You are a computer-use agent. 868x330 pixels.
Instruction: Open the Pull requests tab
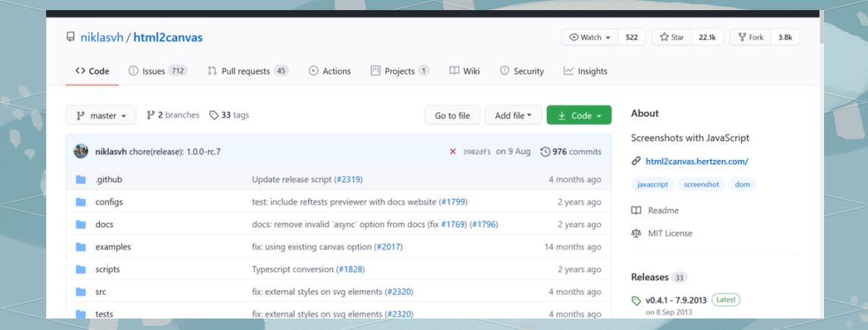pos(248,71)
